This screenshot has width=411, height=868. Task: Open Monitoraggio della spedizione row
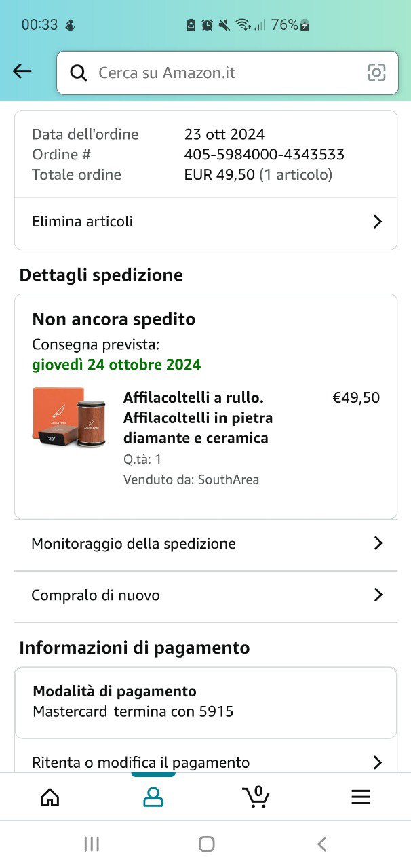pos(134,543)
